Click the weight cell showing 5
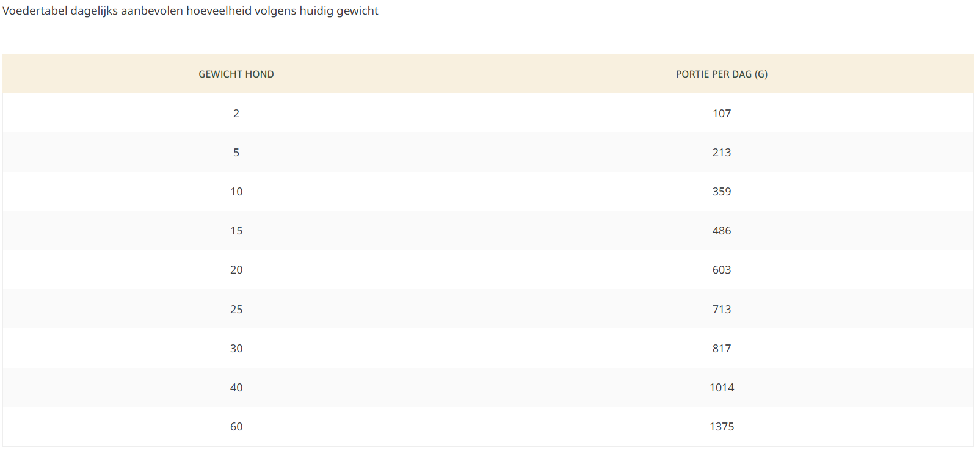This screenshot has width=980, height=453. (x=236, y=153)
